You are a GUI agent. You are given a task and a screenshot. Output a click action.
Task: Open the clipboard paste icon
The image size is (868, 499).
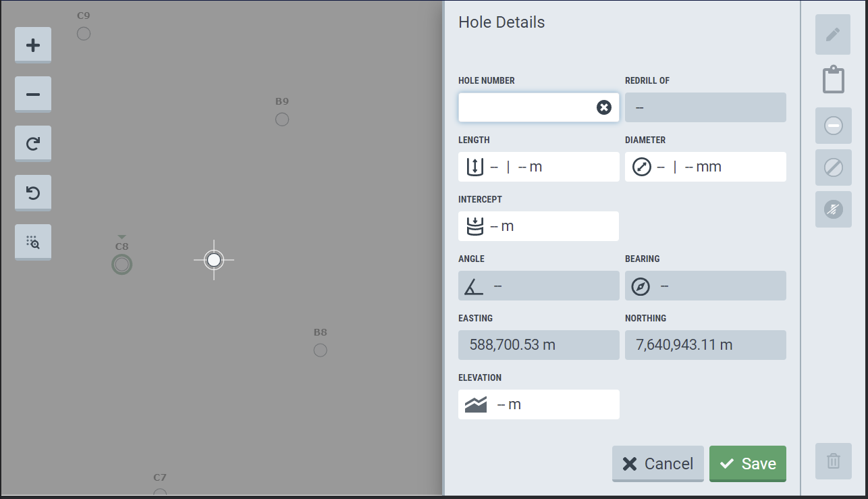[834, 80]
